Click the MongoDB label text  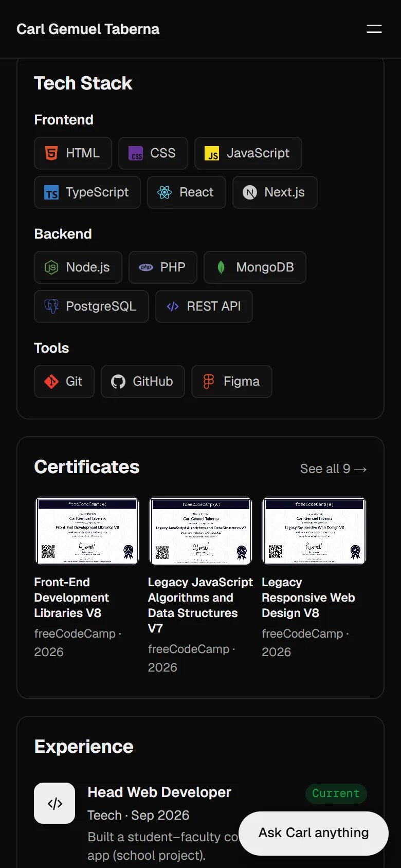[x=265, y=267]
